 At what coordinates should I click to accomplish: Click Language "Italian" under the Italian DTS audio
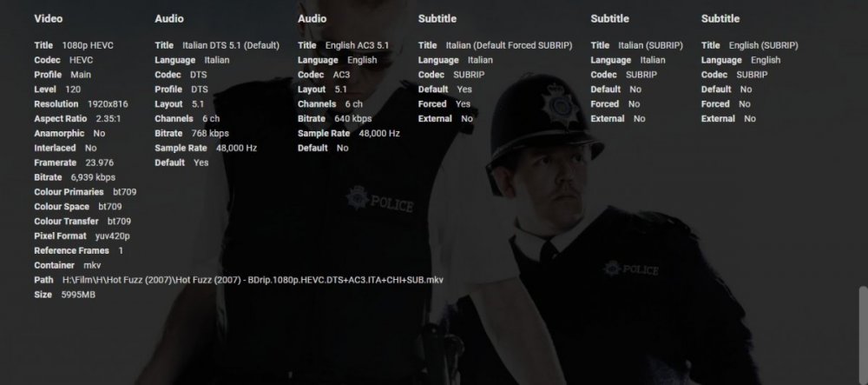216,60
